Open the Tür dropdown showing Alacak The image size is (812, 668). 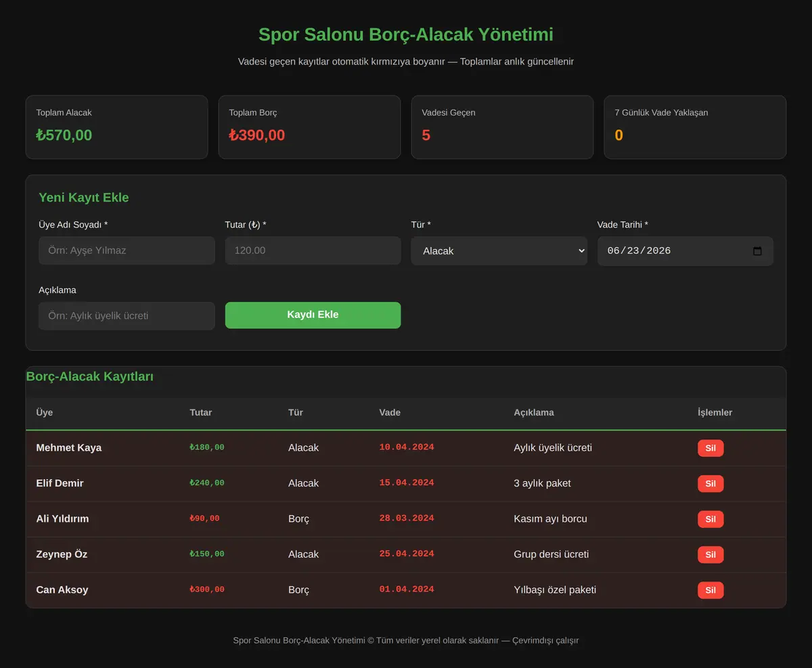tap(499, 251)
